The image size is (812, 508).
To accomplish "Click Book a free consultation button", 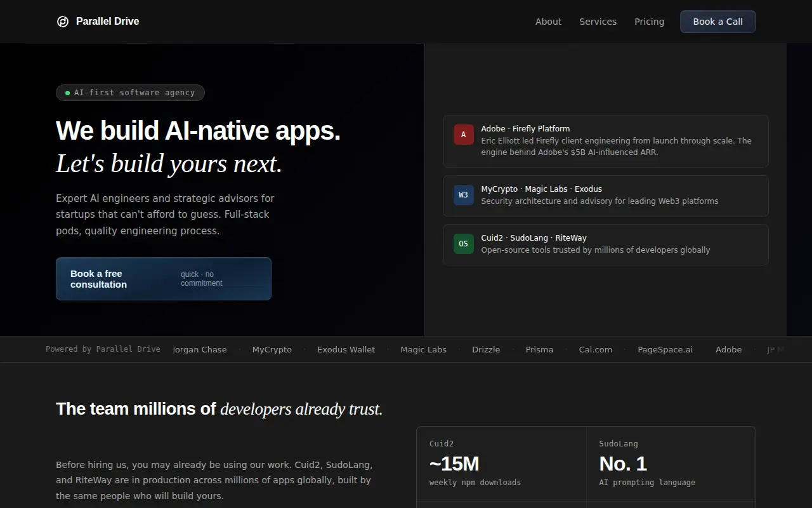I will click(164, 279).
